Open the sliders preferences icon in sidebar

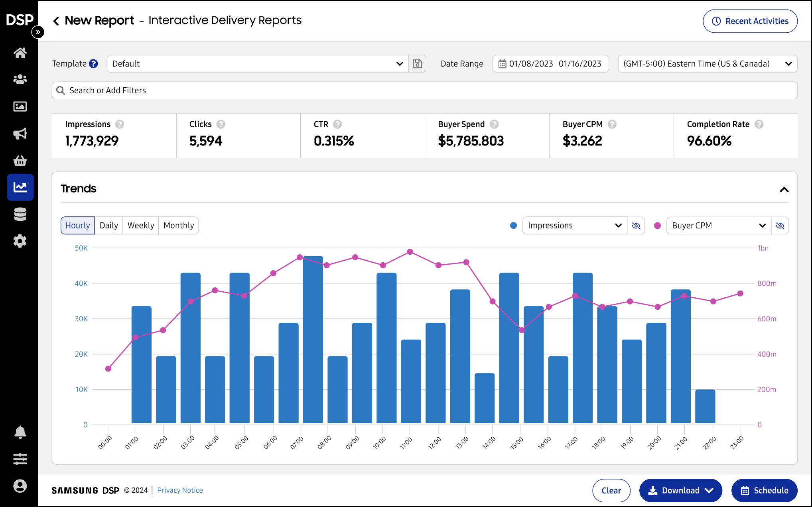click(20, 459)
